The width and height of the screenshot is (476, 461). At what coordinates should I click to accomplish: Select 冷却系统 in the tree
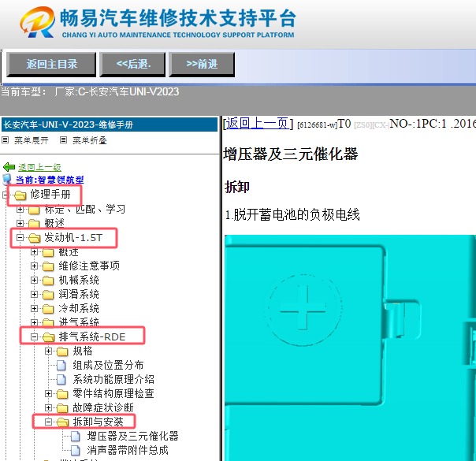[x=79, y=308]
